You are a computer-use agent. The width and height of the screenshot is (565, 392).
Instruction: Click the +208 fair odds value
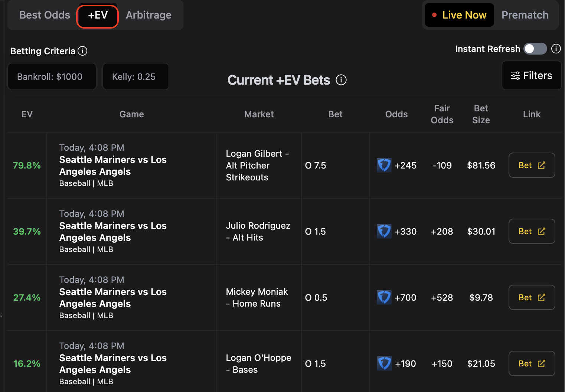[442, 231]
